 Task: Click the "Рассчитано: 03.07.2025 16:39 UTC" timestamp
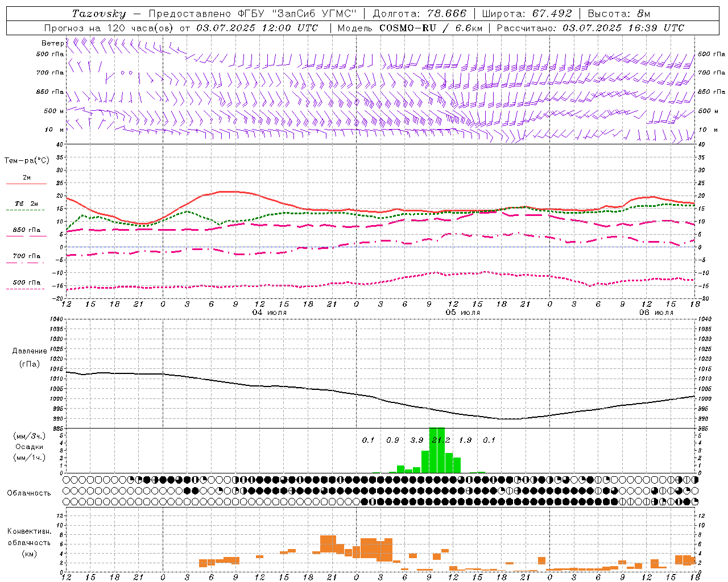point(590,28)
